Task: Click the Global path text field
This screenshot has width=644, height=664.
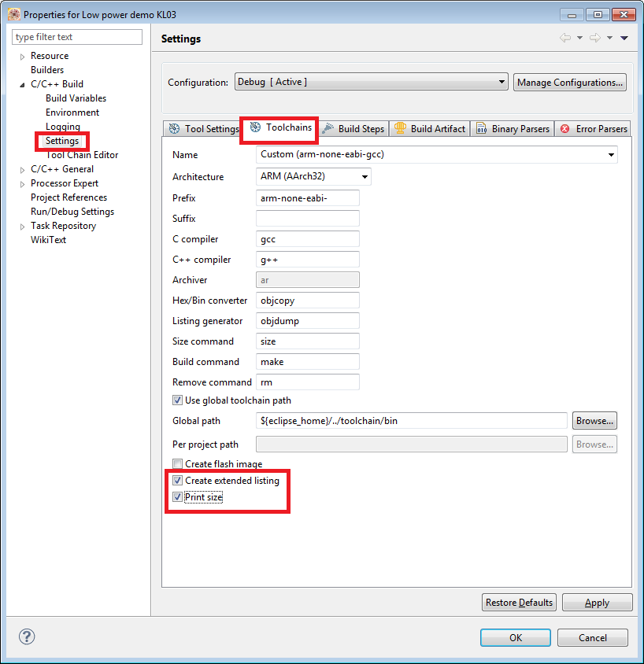Action: (x=412, y=420)
